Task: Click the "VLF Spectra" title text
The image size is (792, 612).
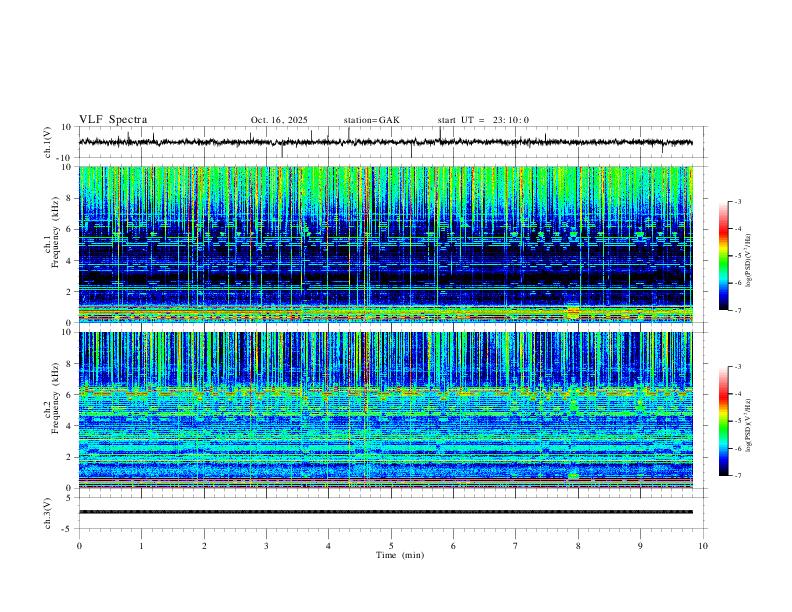Action: tap(113, 120)
